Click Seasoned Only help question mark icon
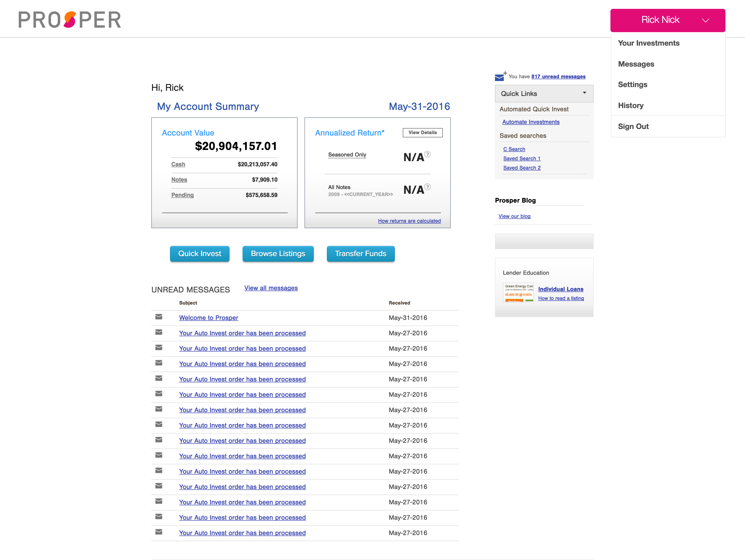Image resolution: width=745 pixels, height=560 pixels. point(427,154)
